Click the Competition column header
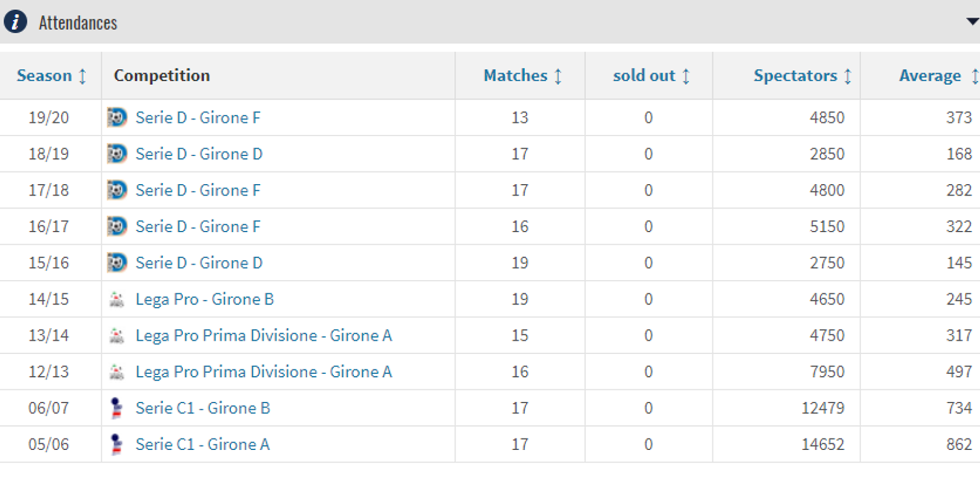Screen dimensions: 980x486 (x=161, y=76)
